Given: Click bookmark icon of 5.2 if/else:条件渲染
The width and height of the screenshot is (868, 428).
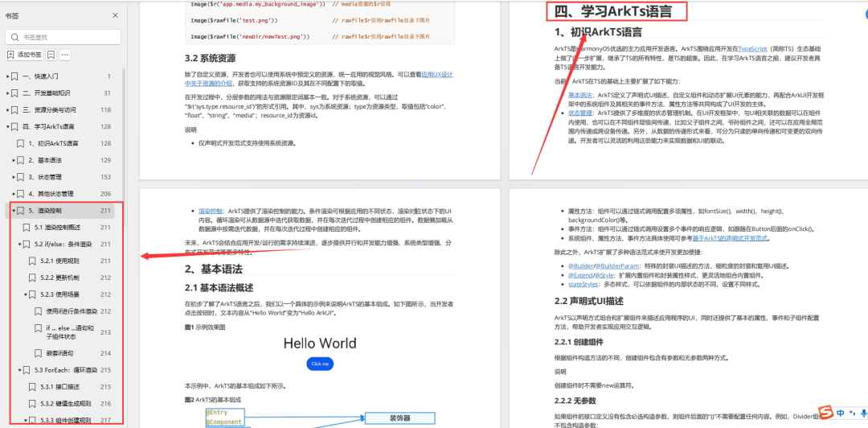Looking at the screenshot, I should point(26,245).
